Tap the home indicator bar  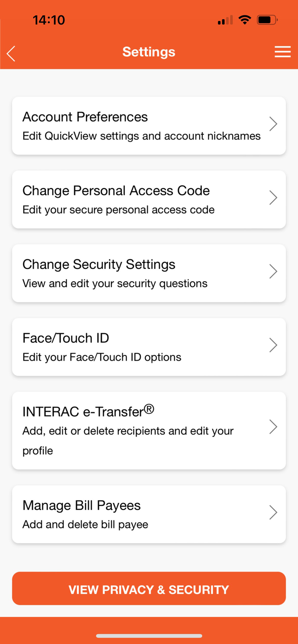[x=149, y=636]
